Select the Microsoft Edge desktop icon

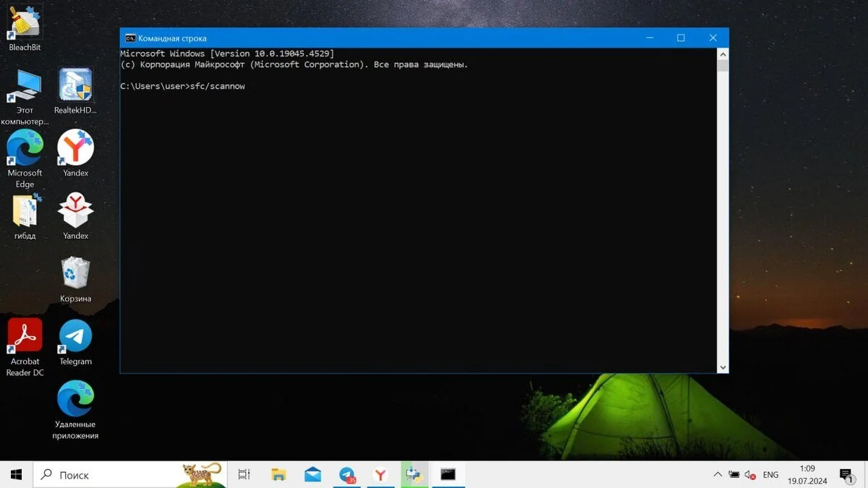point(25,159)
